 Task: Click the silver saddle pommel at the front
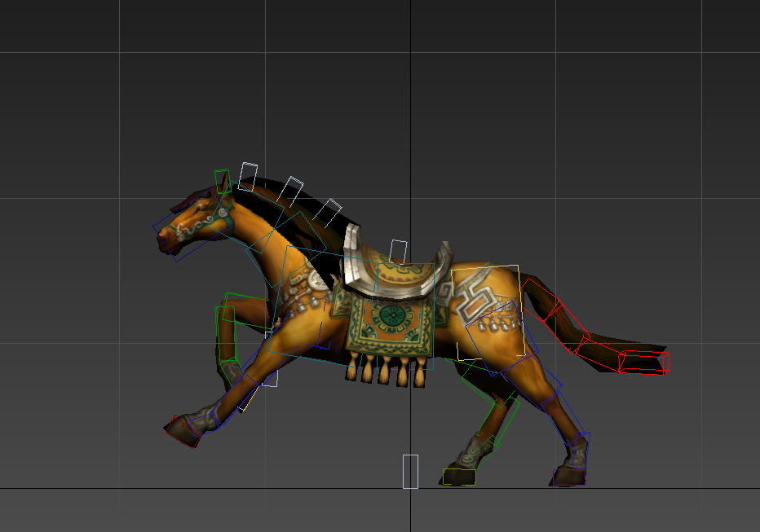tap(353, 255)
